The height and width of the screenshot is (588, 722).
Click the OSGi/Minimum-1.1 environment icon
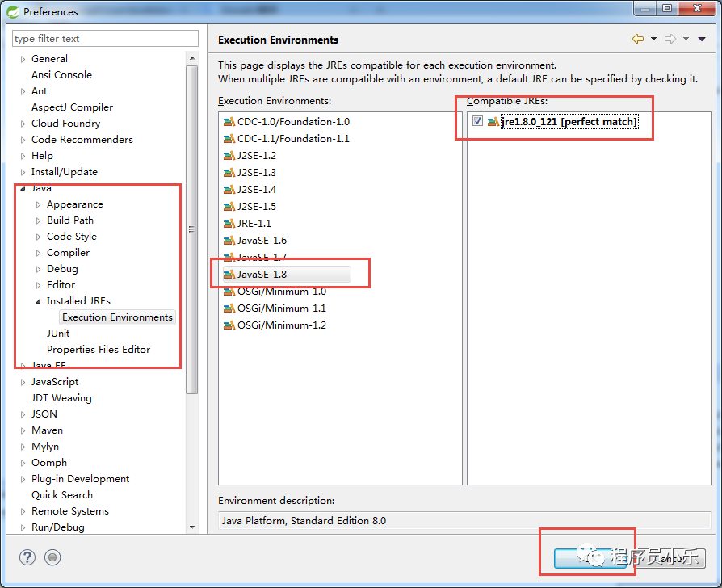229,309
